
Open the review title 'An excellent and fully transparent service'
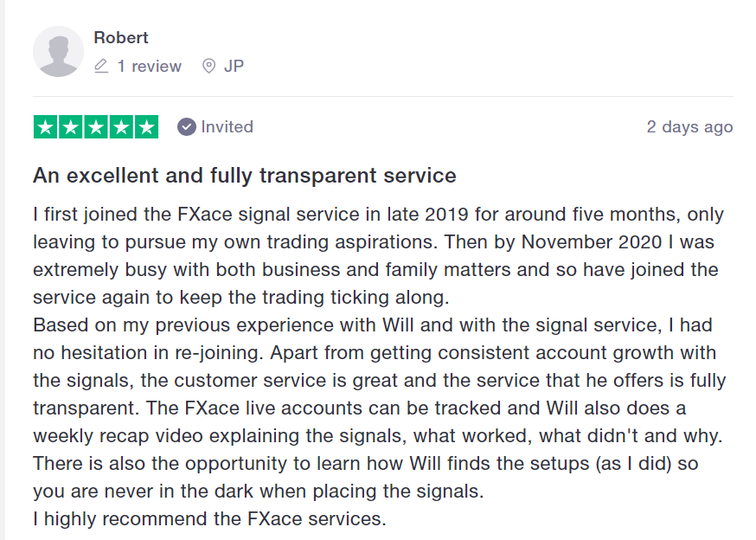[x=245, y=176]
